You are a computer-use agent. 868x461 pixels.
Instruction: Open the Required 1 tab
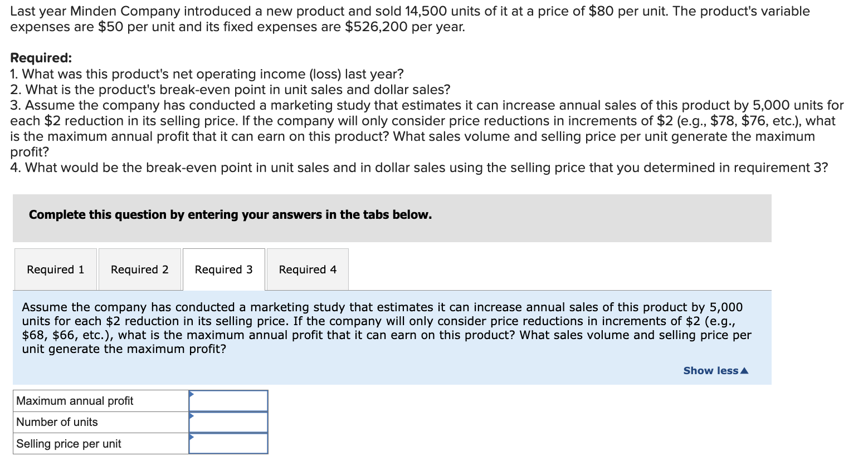(55, 269)
